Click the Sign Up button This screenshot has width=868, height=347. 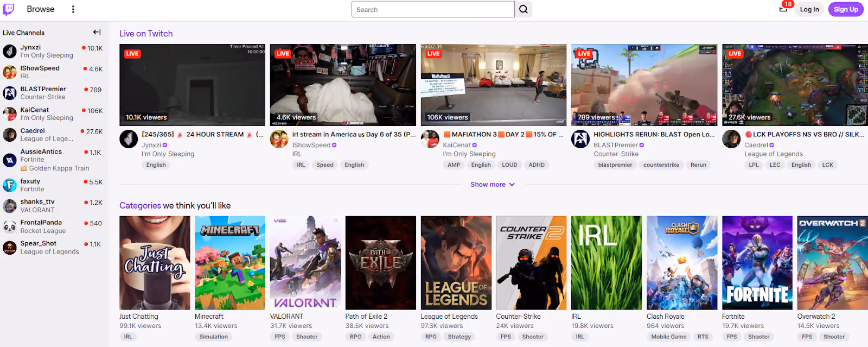coord(846,9)
